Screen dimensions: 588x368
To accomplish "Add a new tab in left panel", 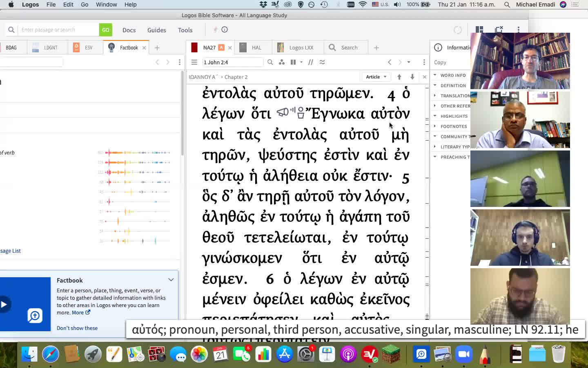I will point(157,48).
